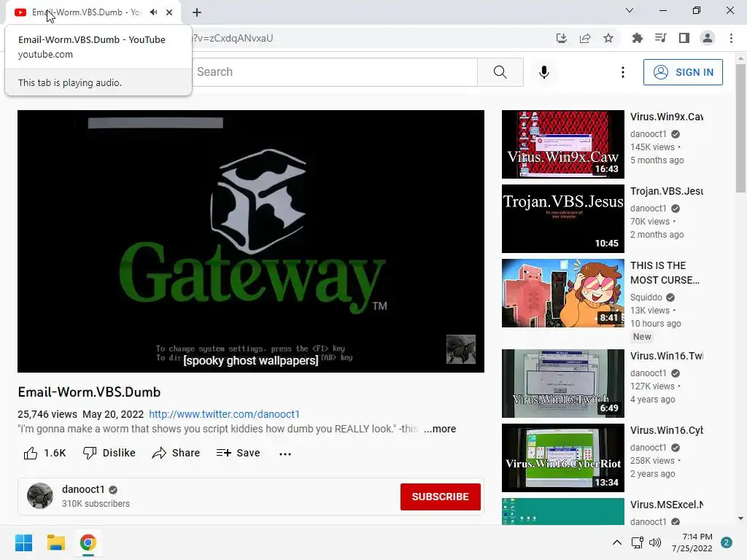
Task: Open the notifications badge showing 2
Action: (727, 542)
